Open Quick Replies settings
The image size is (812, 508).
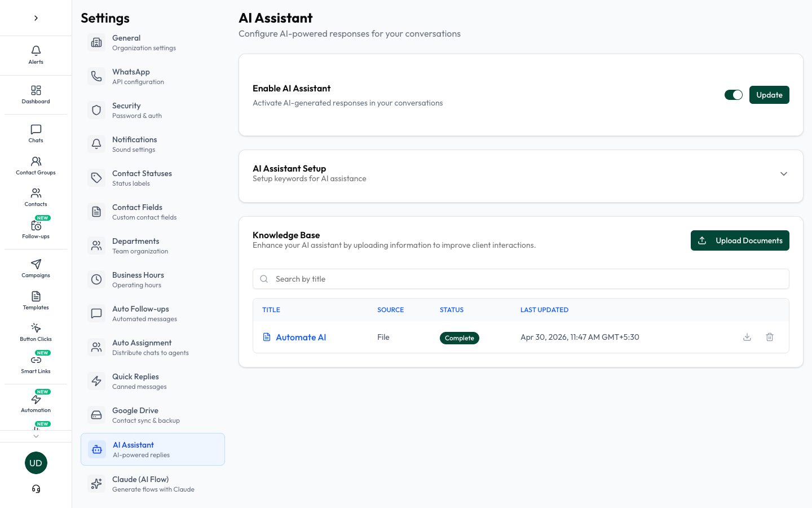point(153,381)
